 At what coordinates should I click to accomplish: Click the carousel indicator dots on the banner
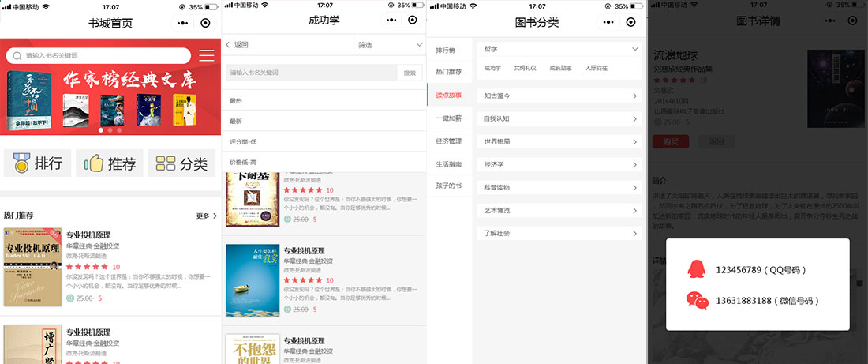pos(110,130)
